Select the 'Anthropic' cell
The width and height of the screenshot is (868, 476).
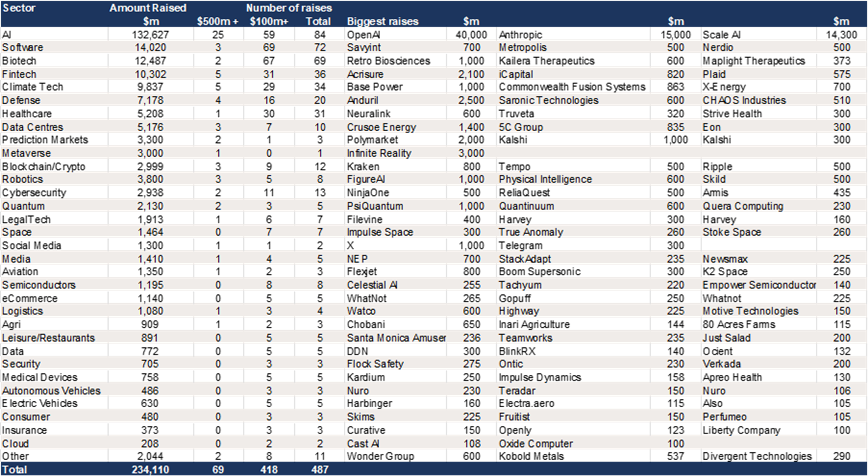point(520,35)
